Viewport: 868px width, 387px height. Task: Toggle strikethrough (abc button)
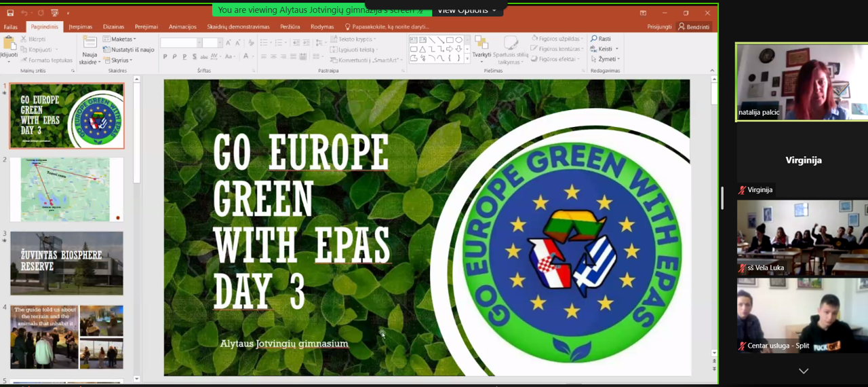click(x=204, y=57)
